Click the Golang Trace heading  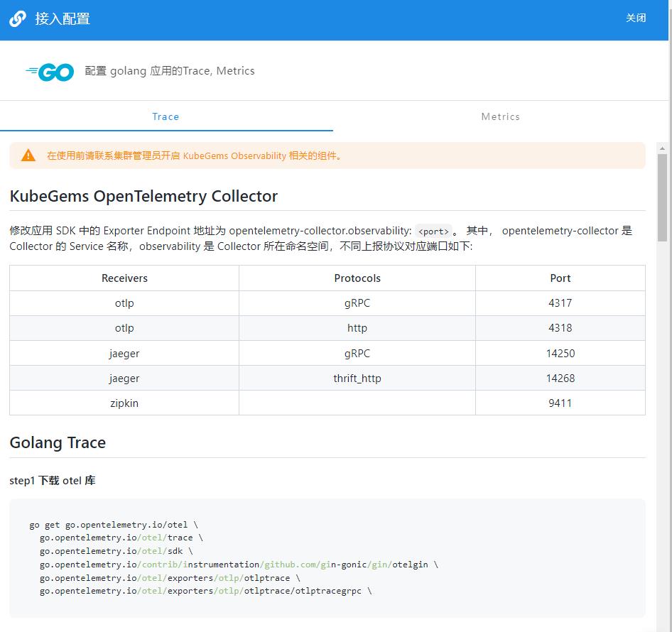58,442
